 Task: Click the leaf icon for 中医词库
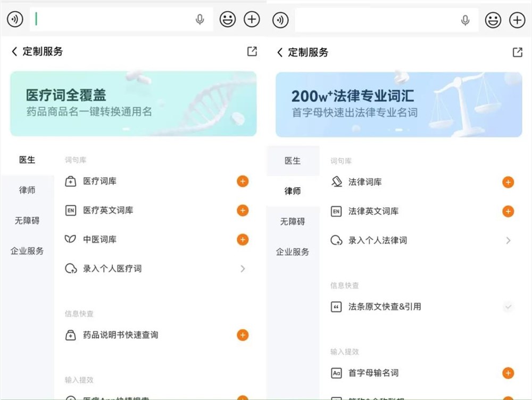70,240
